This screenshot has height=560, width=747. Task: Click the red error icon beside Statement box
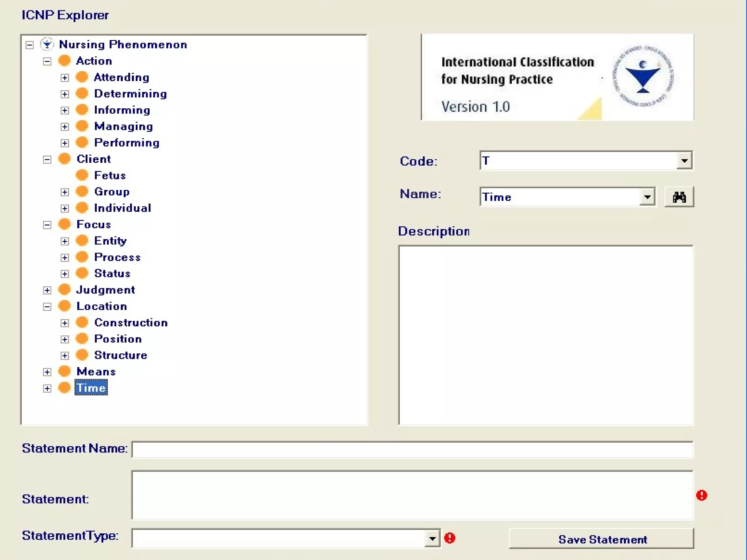[x=701, y=495]
